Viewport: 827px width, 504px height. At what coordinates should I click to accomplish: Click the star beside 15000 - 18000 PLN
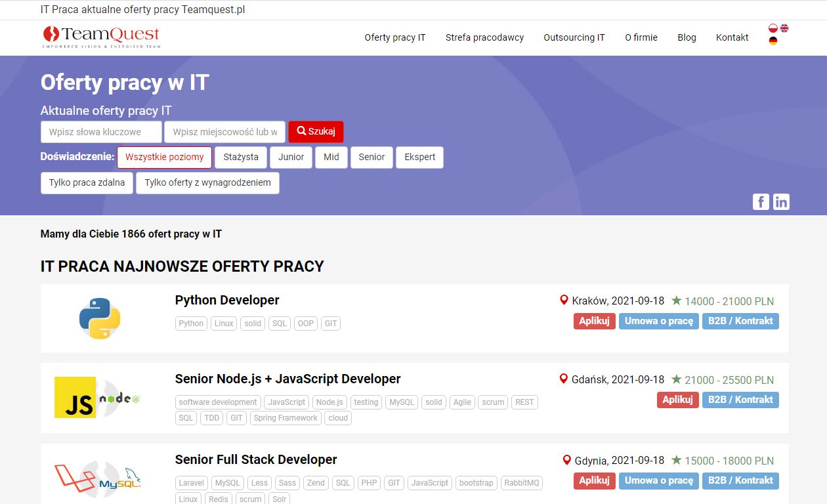click(676, 460)
